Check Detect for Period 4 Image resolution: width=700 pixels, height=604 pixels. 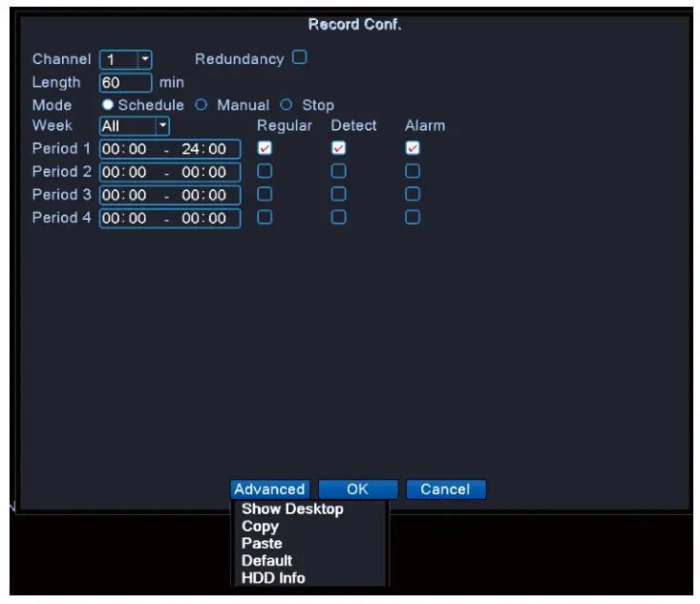point(338,218)
